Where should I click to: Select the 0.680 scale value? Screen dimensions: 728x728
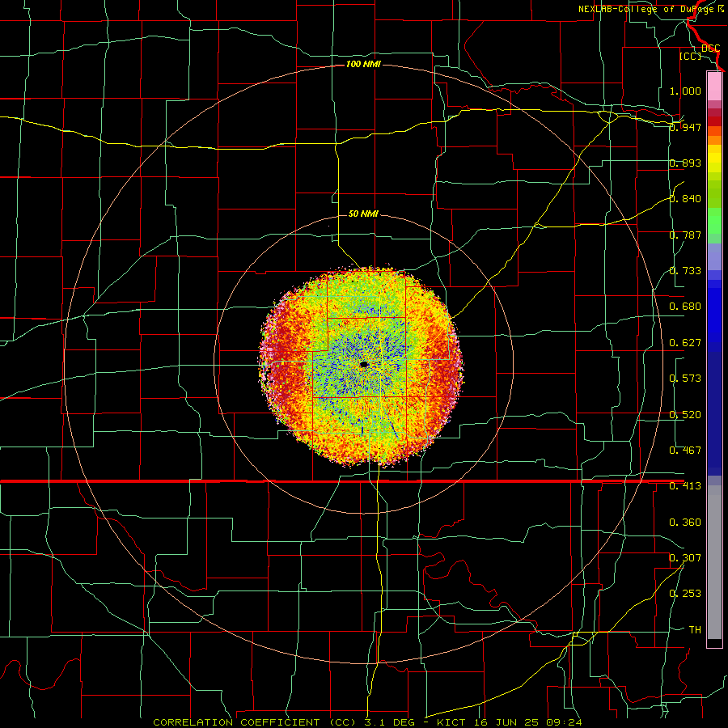(x=685, y=307)
